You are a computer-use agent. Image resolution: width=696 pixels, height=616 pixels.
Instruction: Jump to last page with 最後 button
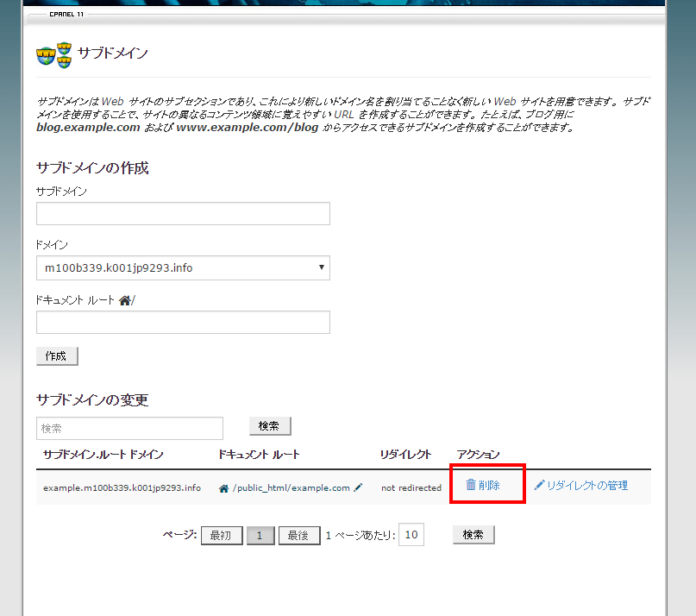[298, 536]
